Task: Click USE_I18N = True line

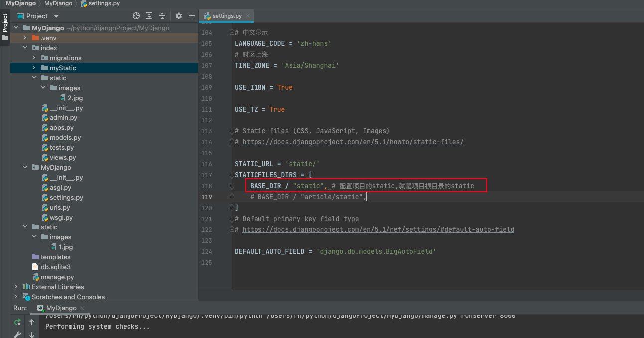Action: pyautogui.click(x=263, y=87)
